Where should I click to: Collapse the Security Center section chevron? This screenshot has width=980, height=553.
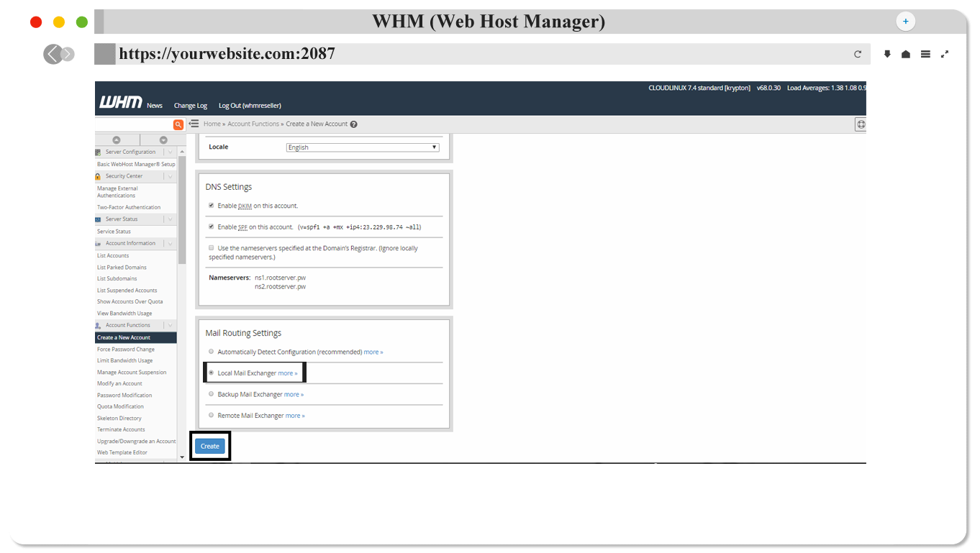(x=171, y=176)
